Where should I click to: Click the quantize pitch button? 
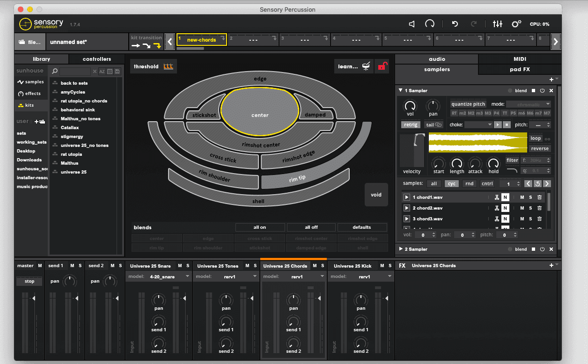pyautogui.click(x=468, y=104)
